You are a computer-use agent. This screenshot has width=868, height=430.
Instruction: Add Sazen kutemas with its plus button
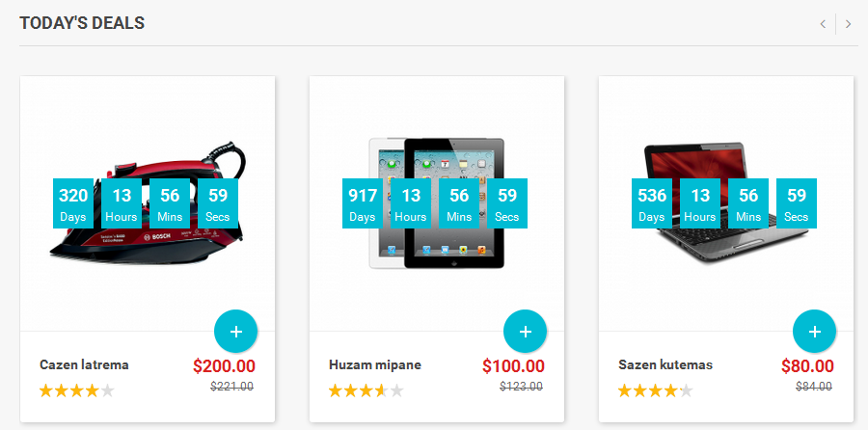coord(814,332)
